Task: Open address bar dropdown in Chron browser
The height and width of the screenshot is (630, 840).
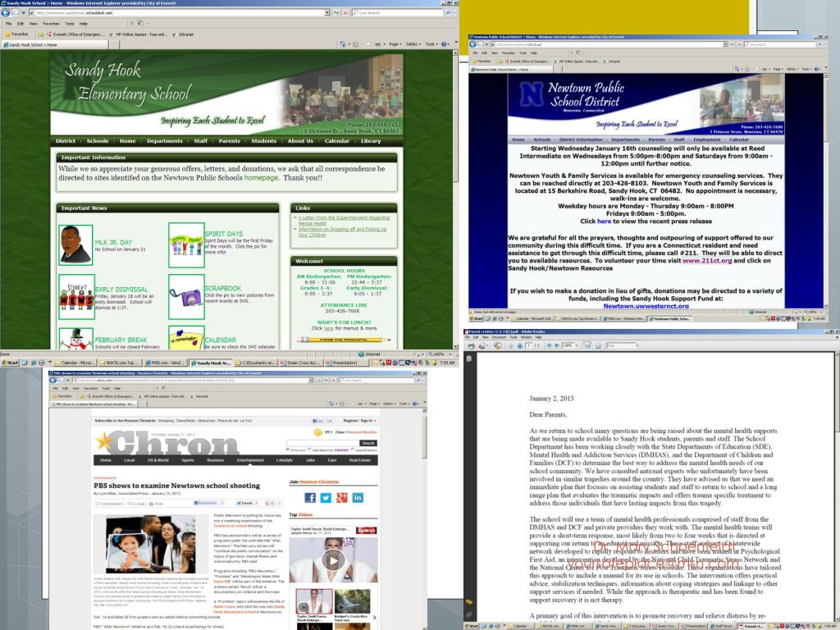Action: 311,381
